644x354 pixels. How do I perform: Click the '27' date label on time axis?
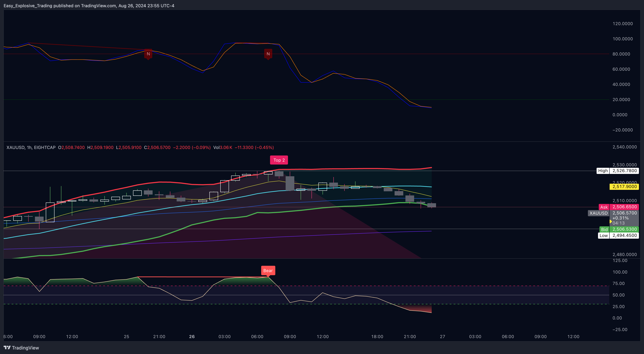(443, 336)
